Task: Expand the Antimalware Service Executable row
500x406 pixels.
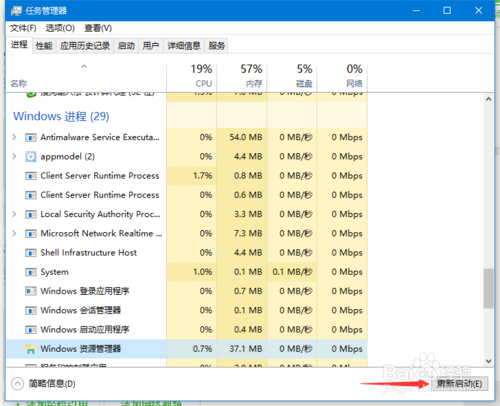Action: point(14,137)
